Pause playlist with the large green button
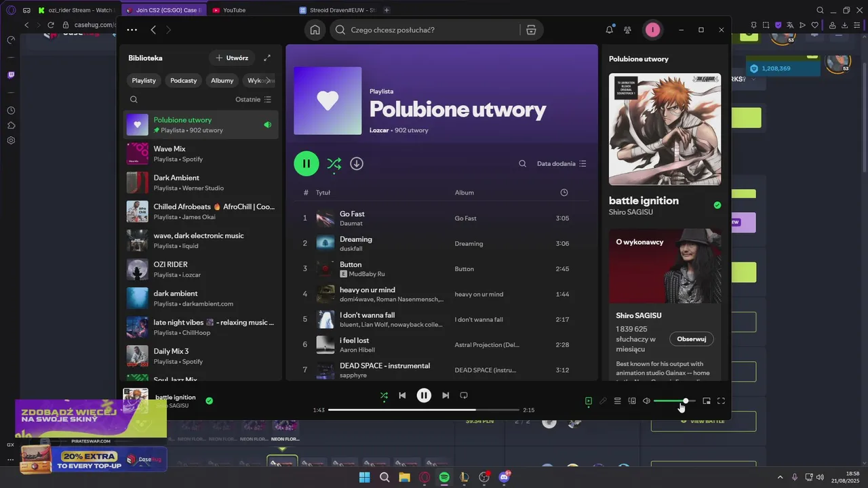Image resolution: width=868 pixels, height=488 pixels. [x=307, y=163]
